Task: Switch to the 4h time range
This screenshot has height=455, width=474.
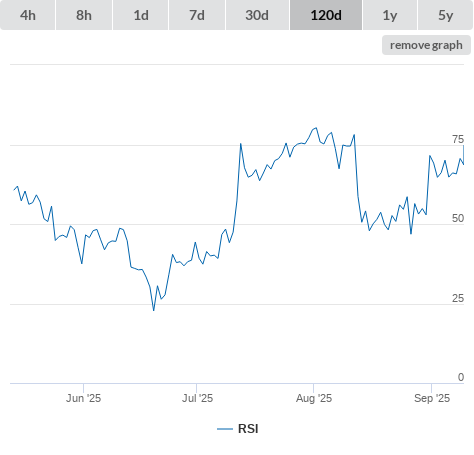Action: coord(28,15)
